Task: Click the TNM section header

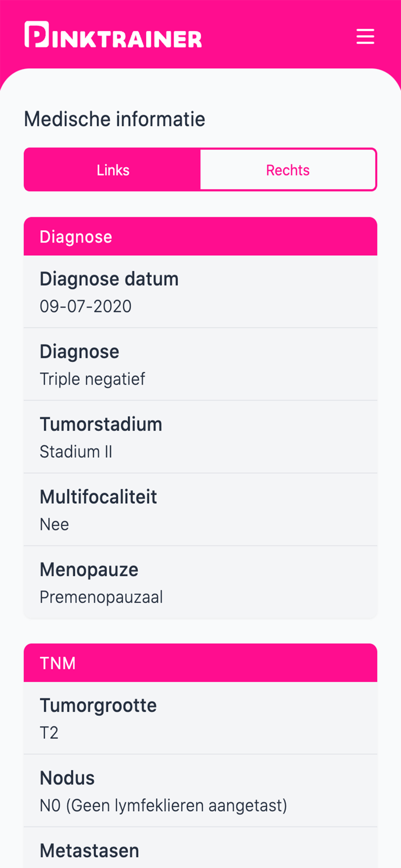Action: pyautogui.click(x=200, y=663)
